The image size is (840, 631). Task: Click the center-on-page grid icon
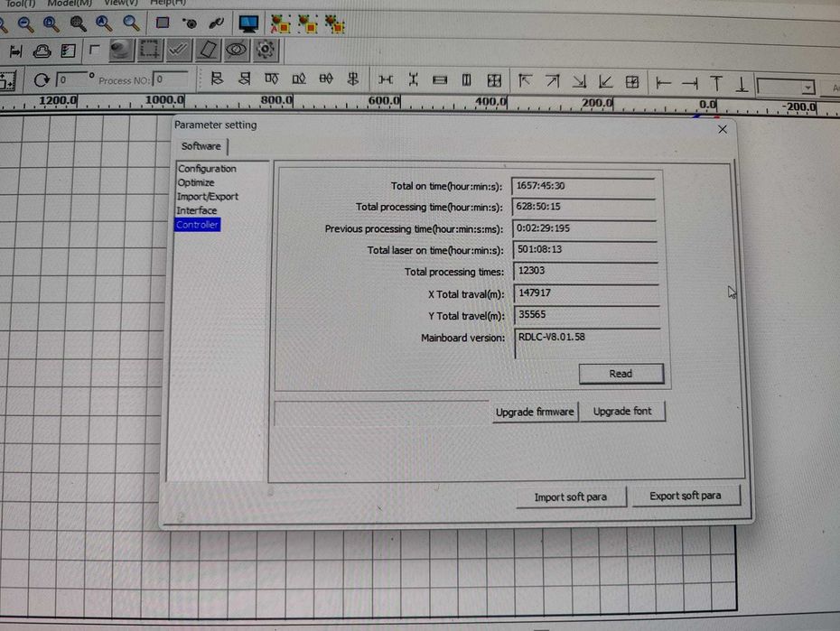pyautogui.click(x=632, y=82)
